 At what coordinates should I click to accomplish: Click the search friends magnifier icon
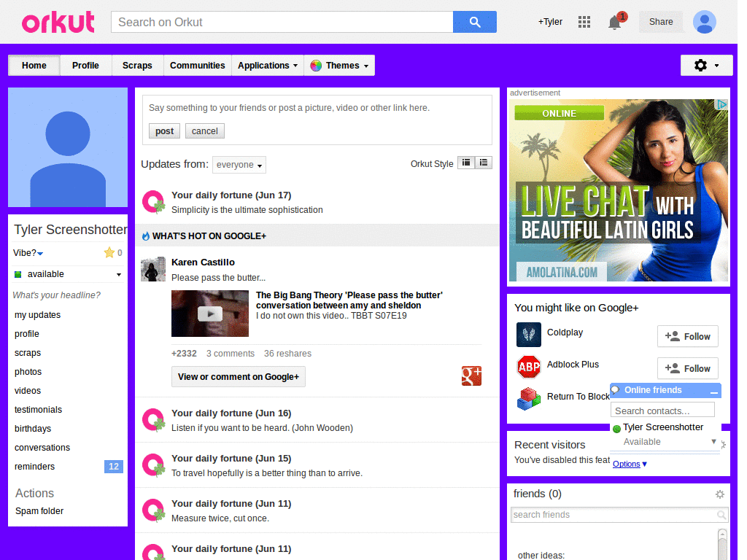[x=721, y=515]
